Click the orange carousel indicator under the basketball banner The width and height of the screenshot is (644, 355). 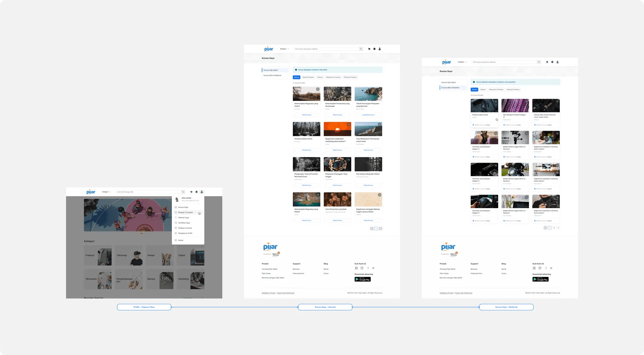(141, 233)
